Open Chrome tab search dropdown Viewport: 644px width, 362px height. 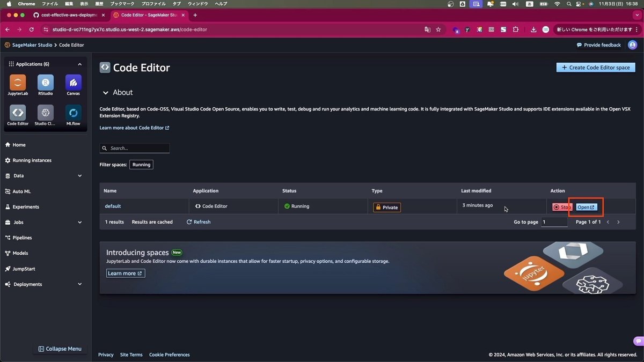tap(636, 15)
